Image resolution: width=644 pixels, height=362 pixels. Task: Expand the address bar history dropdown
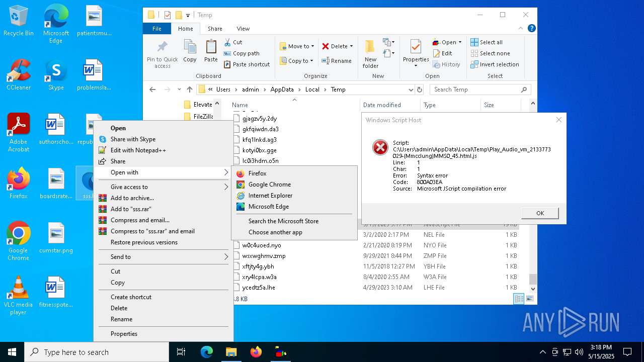coord(411,89)
